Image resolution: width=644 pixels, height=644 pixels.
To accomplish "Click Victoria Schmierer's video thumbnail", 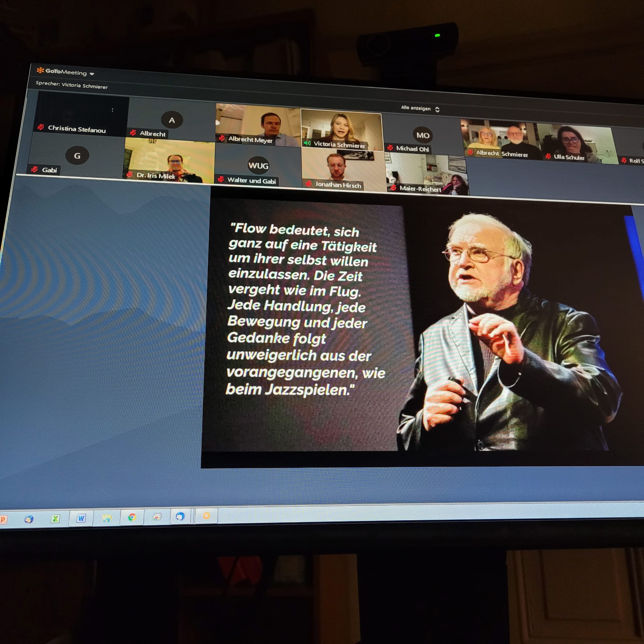I will coord(341,128).
